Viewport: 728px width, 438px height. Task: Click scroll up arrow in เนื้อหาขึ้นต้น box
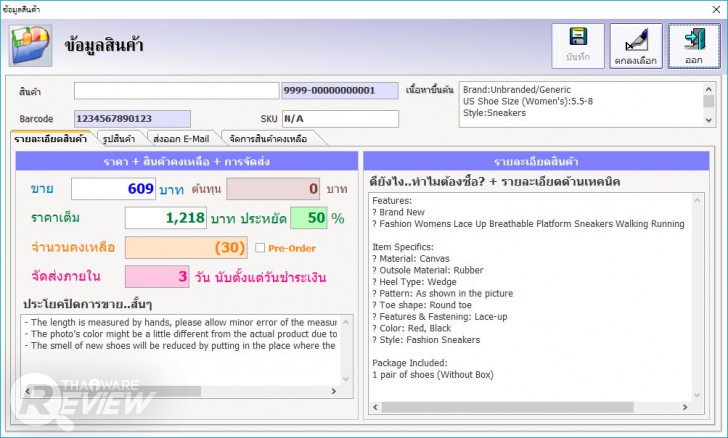708,89
